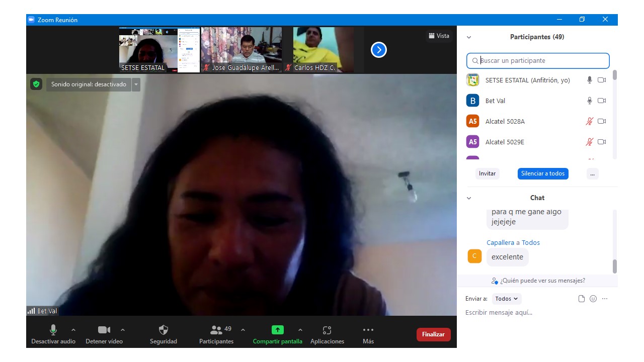Open the Más three-dot menu in toolbar

[368, 334]
